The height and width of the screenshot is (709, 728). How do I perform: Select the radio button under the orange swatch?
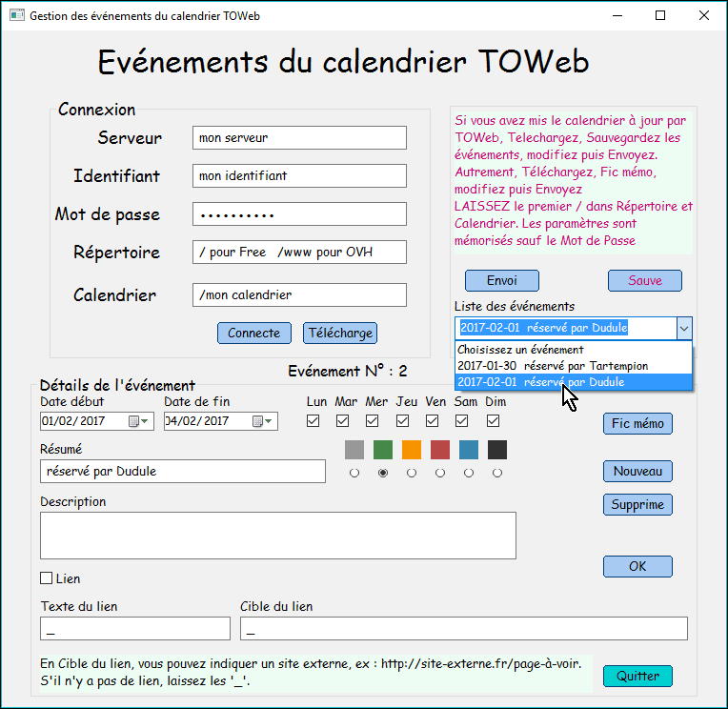412,473
